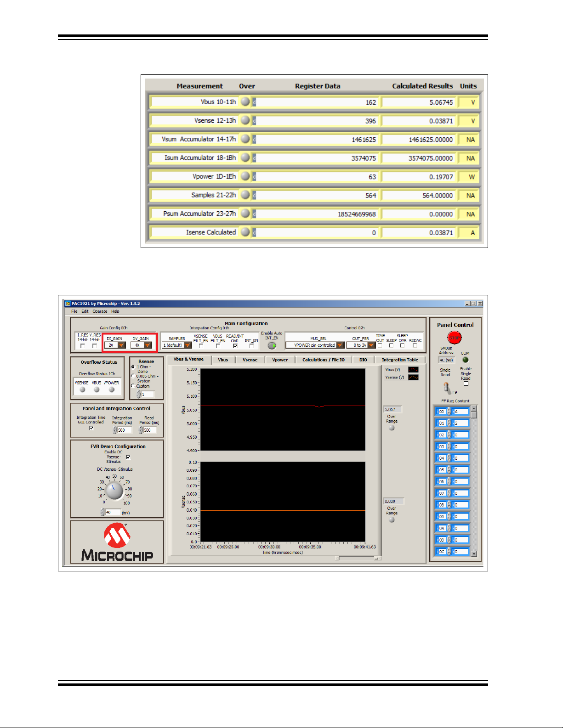This screenshot has height=728, width=563.
Task: Click the Vbus Over Range indicator LED
Action: (392, 428)
